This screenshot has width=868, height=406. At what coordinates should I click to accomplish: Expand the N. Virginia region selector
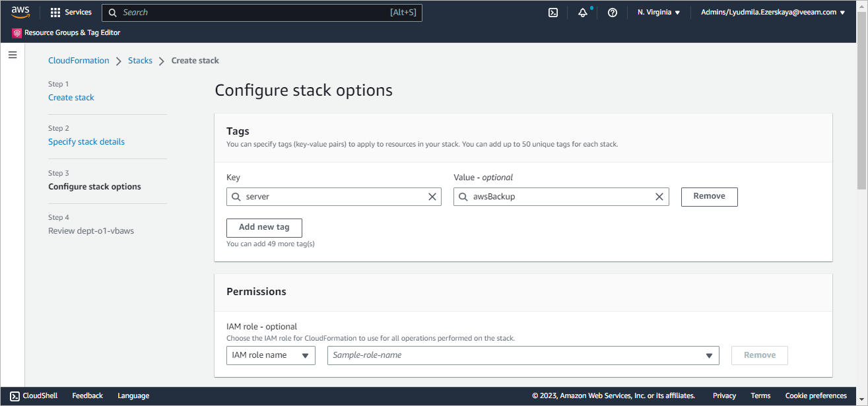click(x=658, y=13)
